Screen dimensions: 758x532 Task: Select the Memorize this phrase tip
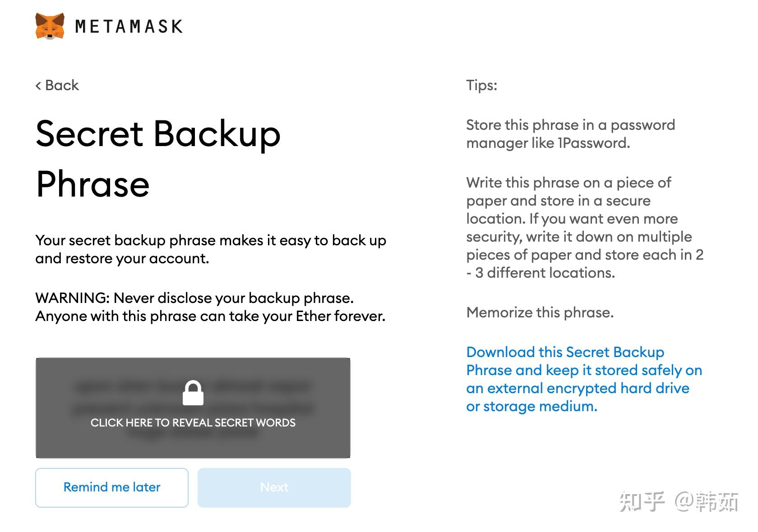coord(540,312)
